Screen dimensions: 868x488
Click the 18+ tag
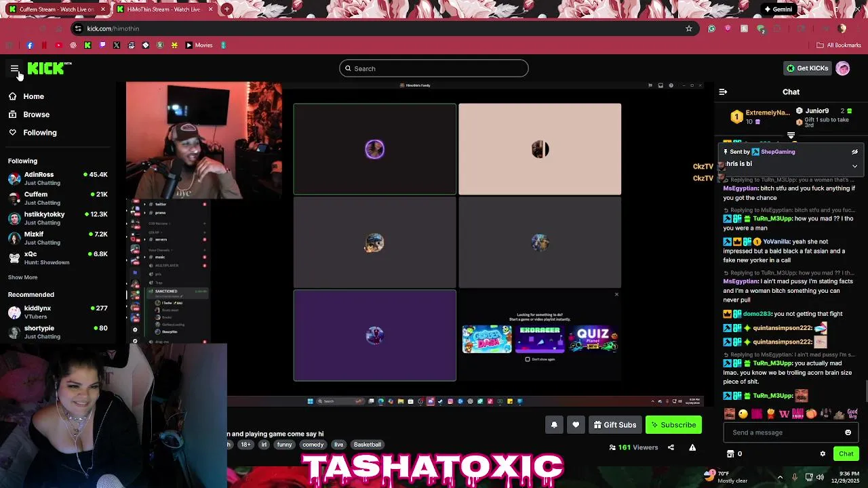(245, 445)
